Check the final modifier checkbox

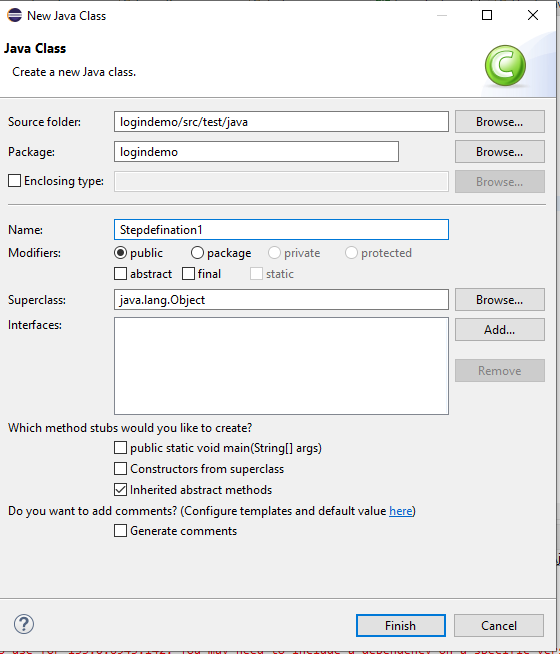point(188,274)
